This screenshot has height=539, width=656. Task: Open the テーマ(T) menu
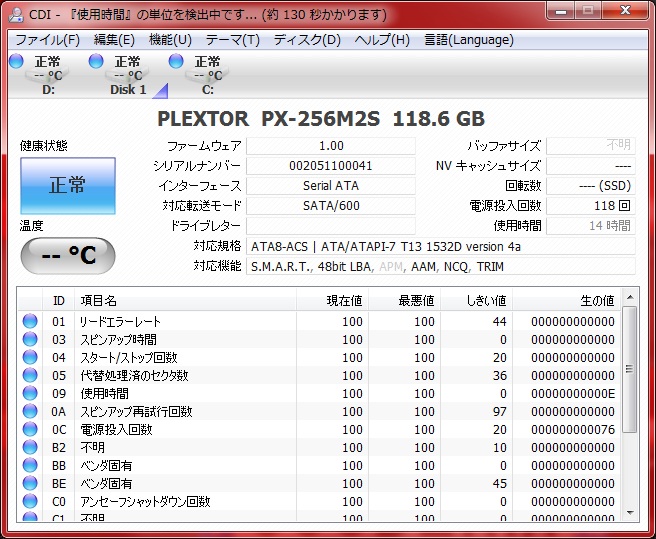[232, 40]
